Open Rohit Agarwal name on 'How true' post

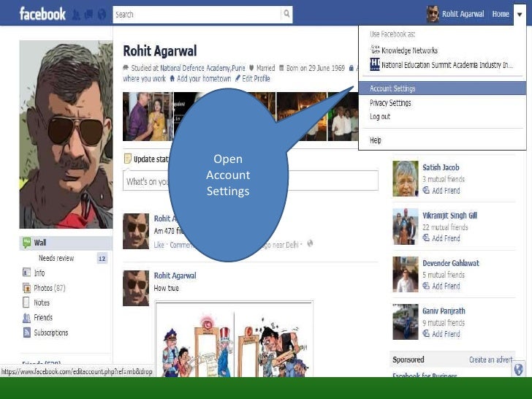175,275
